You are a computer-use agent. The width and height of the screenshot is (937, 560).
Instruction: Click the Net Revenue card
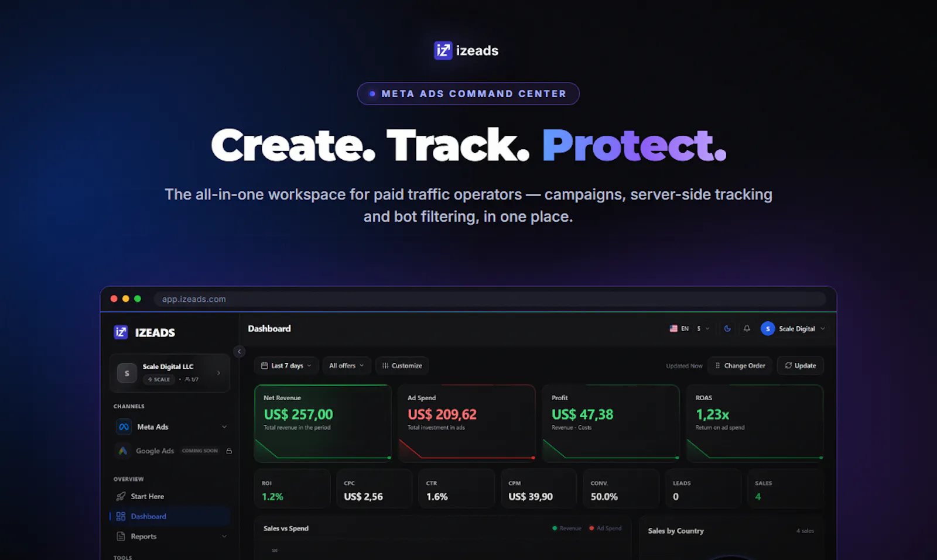tap(323, 423)
